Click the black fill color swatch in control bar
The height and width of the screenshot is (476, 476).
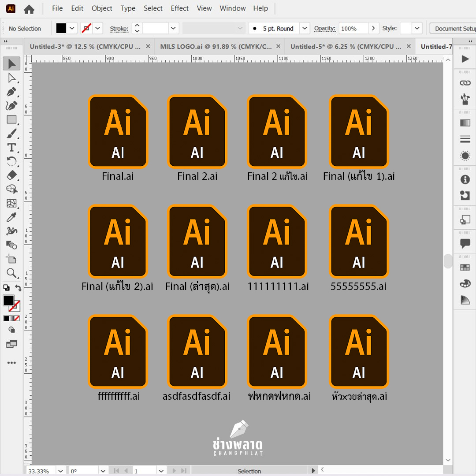[61, 29]
